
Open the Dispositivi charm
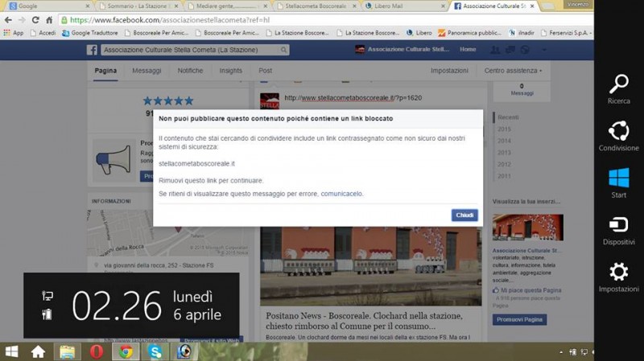point(618,231)
